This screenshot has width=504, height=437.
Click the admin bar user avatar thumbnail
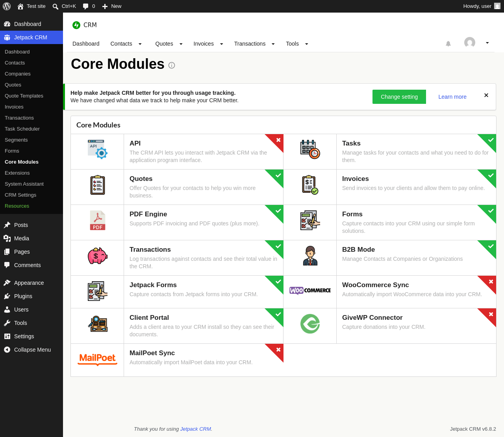tap(497, 6)
